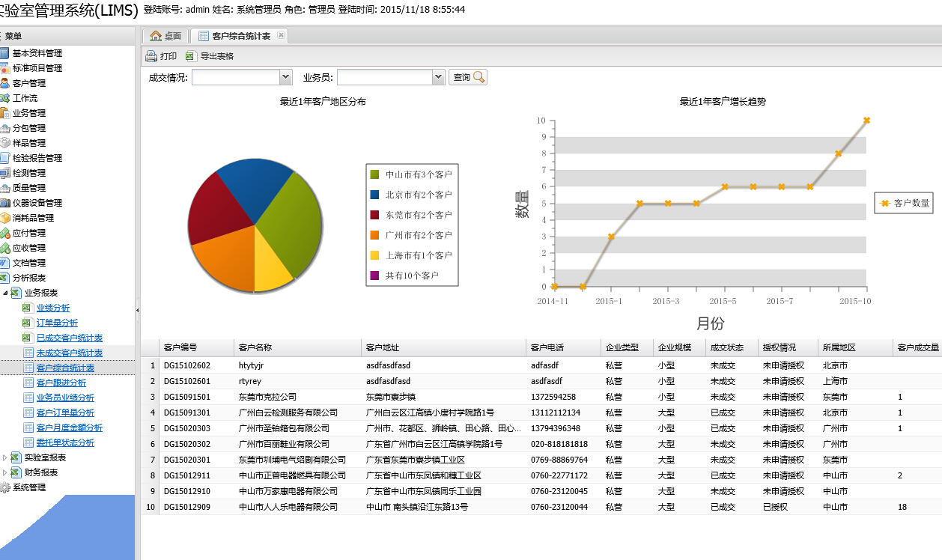The image size is (942, 560).
Task: Open the 客户订单量分析 report link
Action: tap(65, 413)
